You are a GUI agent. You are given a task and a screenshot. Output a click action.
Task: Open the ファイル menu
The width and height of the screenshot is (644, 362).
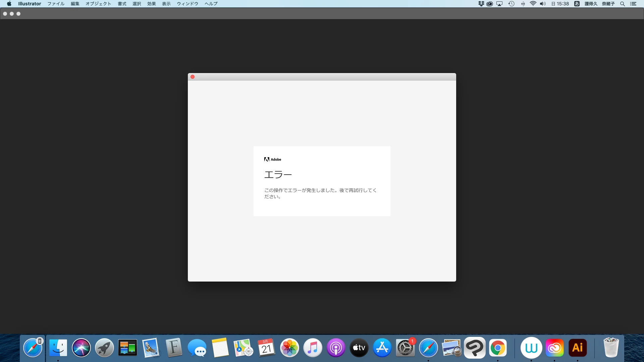(x=56, y=4)
